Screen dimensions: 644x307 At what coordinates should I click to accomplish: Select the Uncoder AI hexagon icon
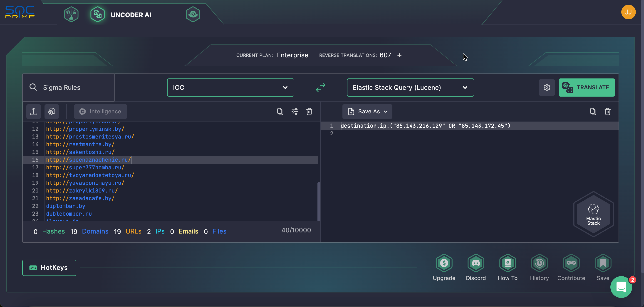97,14
